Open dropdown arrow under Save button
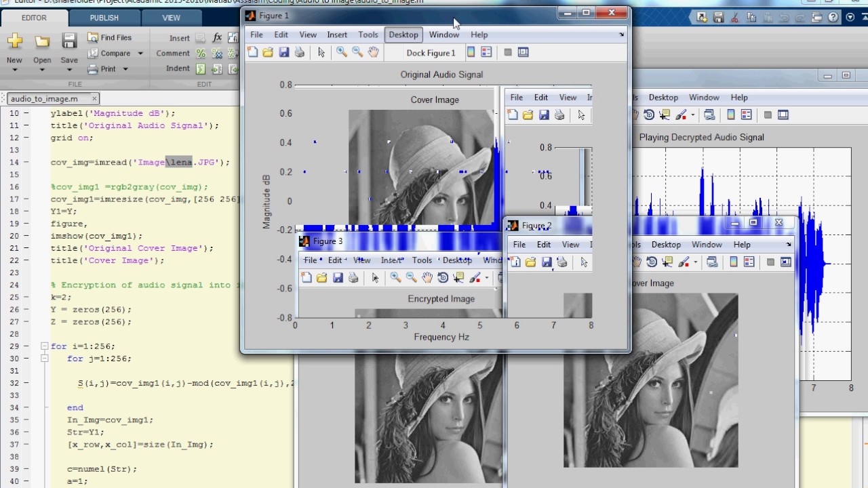This screenshot has width=868, height=488. pos(69,70)
